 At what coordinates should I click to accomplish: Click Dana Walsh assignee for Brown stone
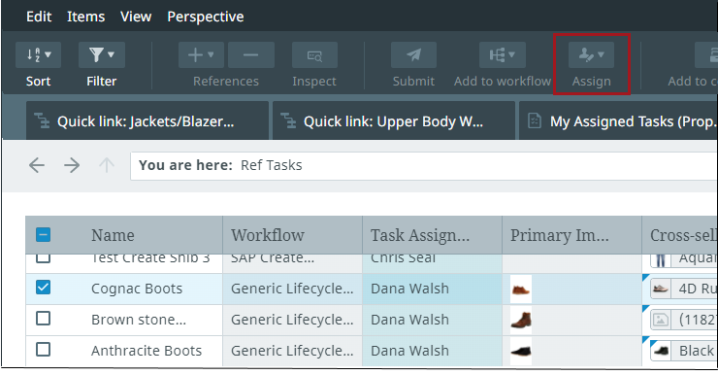pos(410,320)
